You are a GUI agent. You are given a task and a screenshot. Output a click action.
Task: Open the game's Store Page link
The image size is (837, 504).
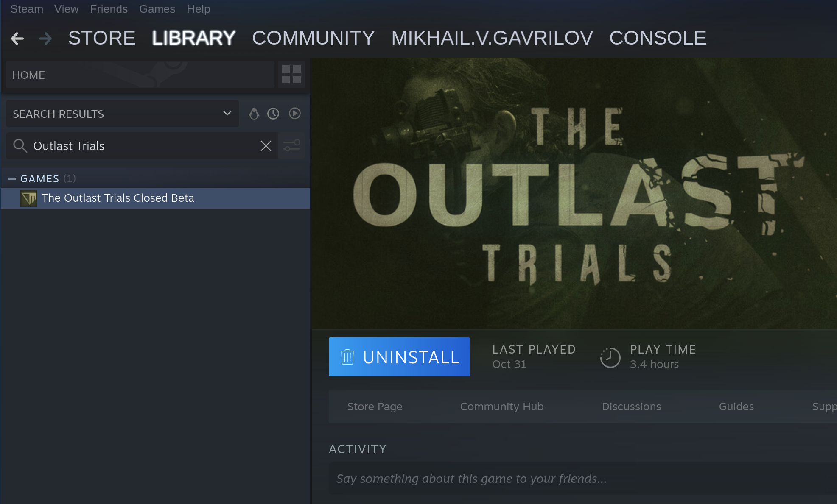pyautogui.click(x=375, y=407)
